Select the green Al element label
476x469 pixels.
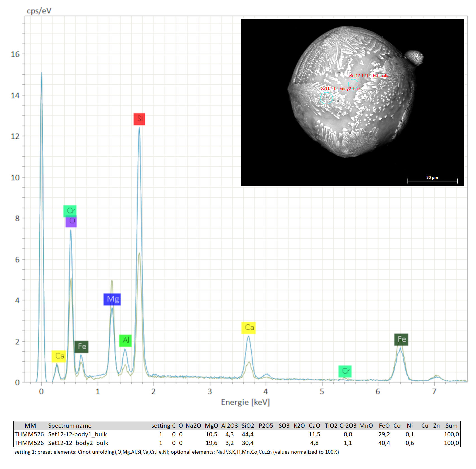(x=125, y=340)
